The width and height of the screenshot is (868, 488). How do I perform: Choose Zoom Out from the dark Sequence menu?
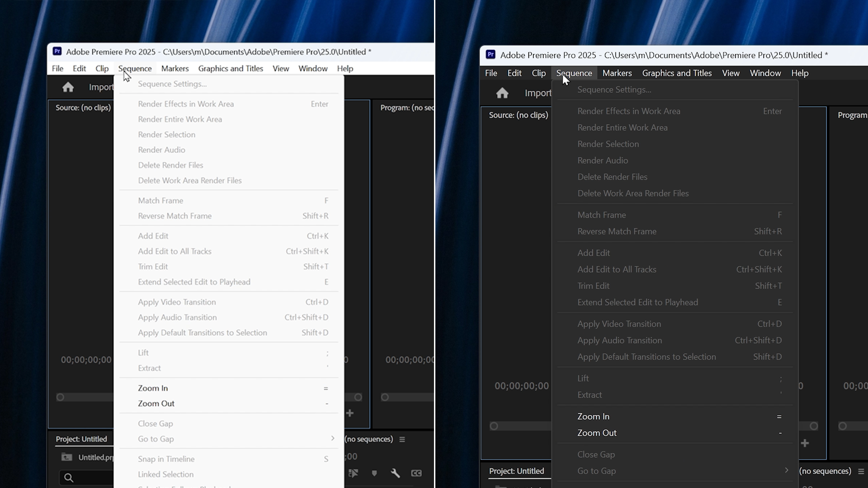597,433
